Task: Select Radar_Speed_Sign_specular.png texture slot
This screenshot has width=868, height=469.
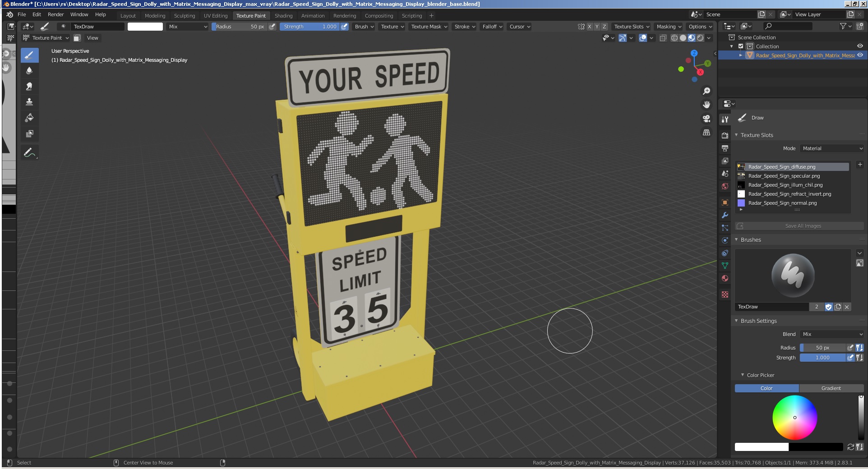Action: coord(793,176)
